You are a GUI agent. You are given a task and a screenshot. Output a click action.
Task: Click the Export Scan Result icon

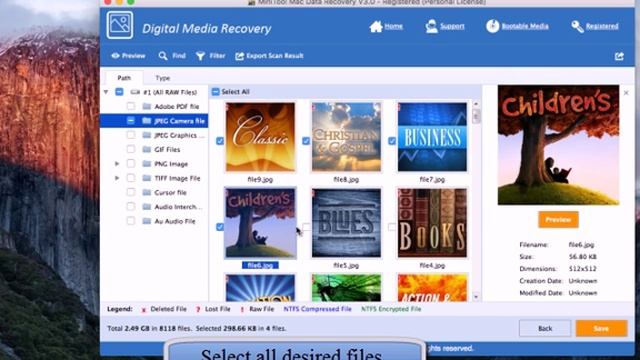pos(240,56)
